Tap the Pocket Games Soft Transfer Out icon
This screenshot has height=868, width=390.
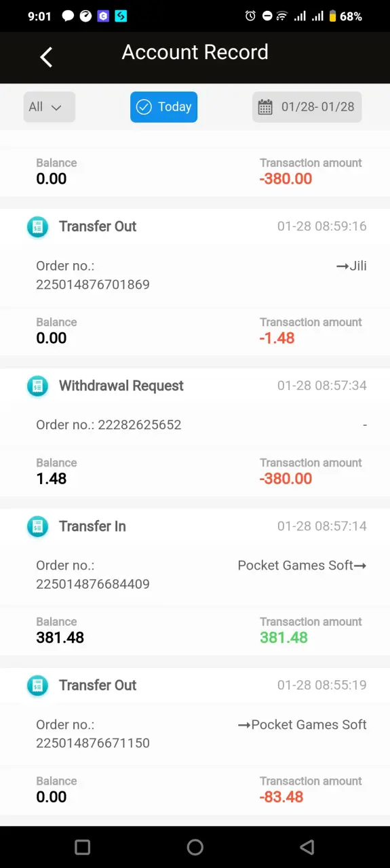[x=37, y=686]
